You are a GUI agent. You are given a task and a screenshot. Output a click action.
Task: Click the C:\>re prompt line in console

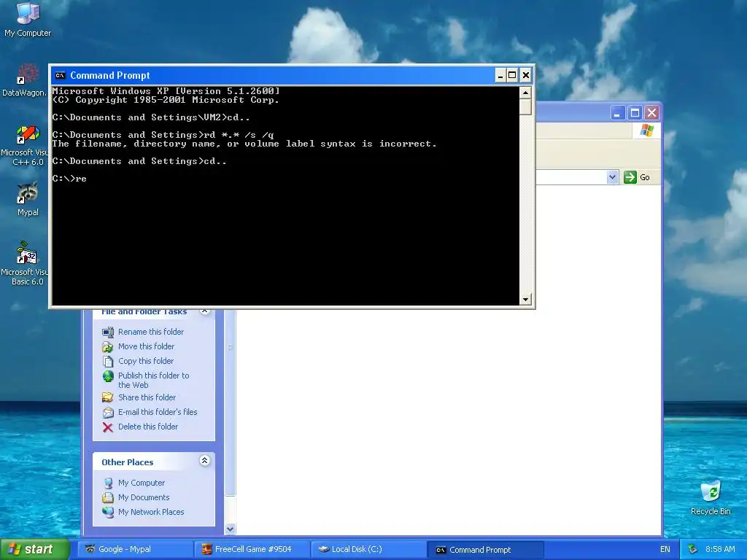click(69, 179)
